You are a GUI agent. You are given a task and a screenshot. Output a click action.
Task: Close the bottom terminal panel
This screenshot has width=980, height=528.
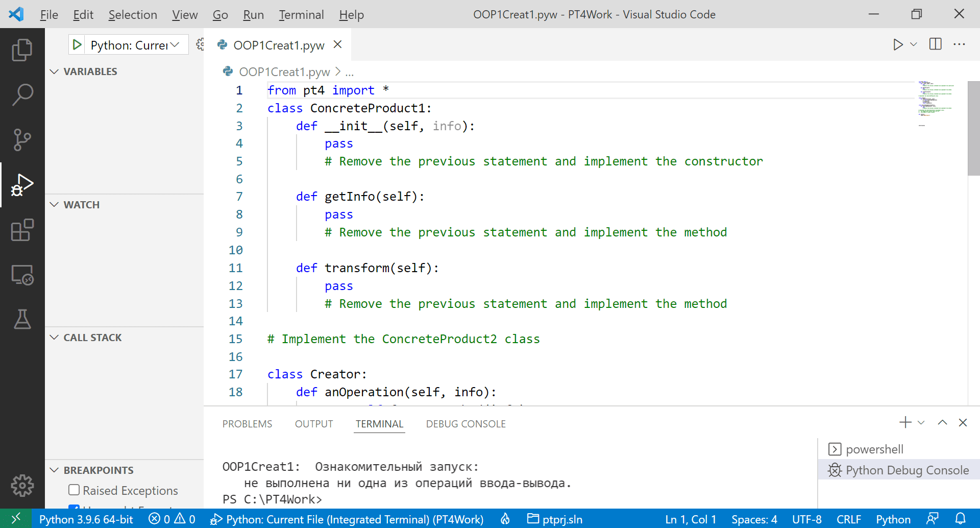(963, 422)
